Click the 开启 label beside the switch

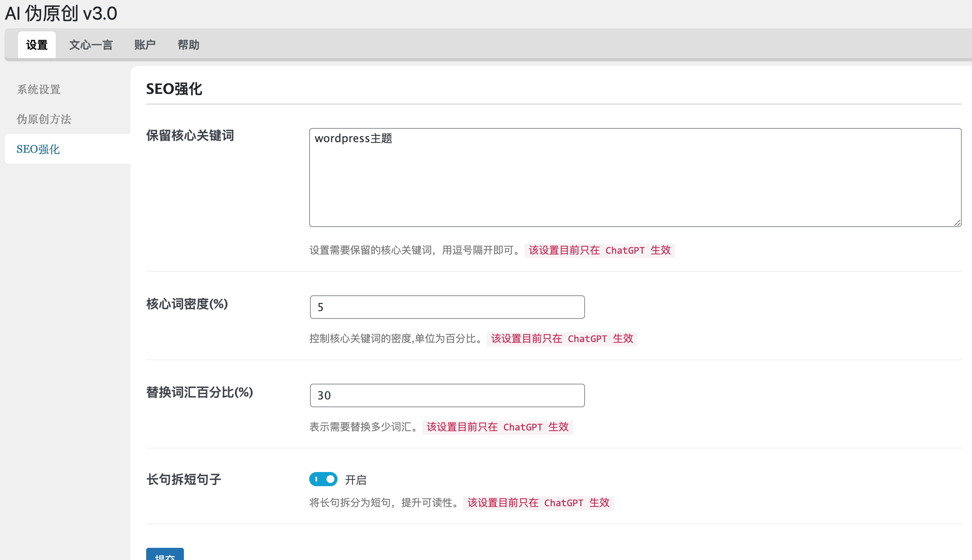(356, 480)
